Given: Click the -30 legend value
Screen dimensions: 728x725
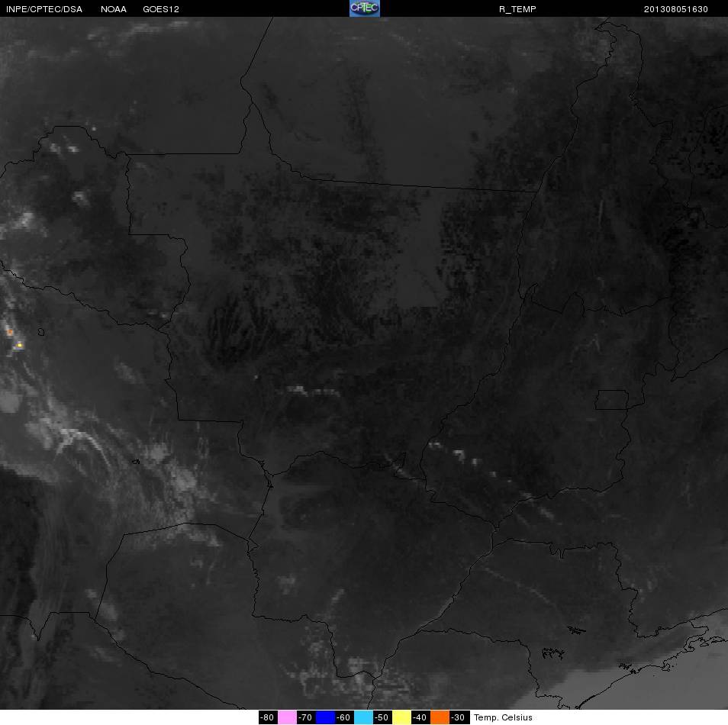Looking at the screenshot, I should [x=459, y=717].
